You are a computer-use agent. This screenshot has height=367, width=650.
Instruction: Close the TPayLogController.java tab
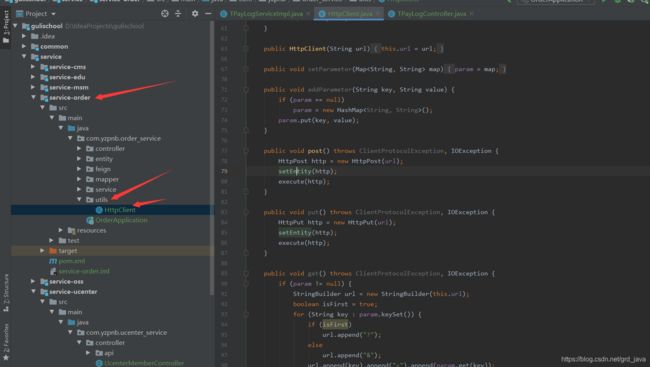coord(472,14)
